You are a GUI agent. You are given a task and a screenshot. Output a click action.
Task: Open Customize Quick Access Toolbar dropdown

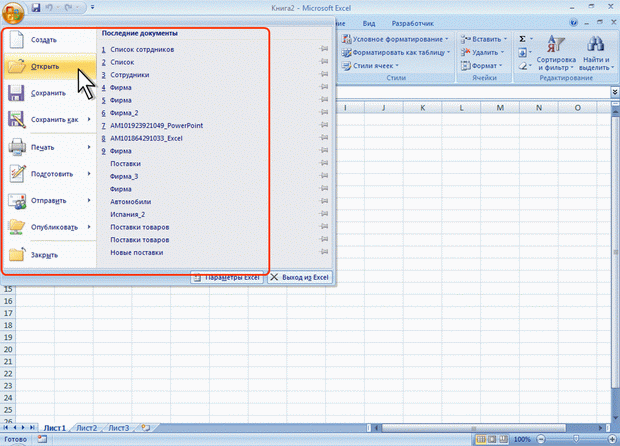tap(93, 7)
